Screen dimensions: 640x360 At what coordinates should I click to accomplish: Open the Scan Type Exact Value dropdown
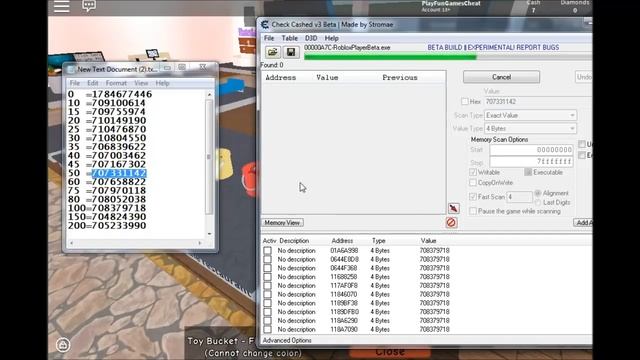tap(530, 116)
